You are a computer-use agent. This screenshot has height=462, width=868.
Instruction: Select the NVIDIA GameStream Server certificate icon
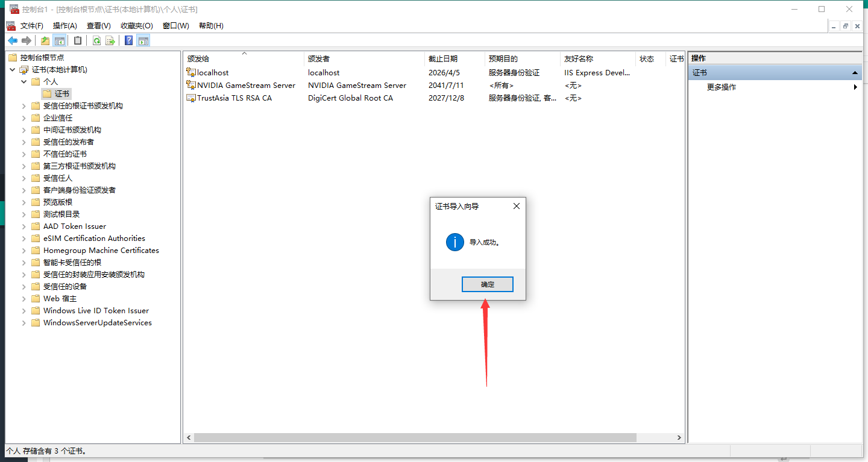(191, 85)
